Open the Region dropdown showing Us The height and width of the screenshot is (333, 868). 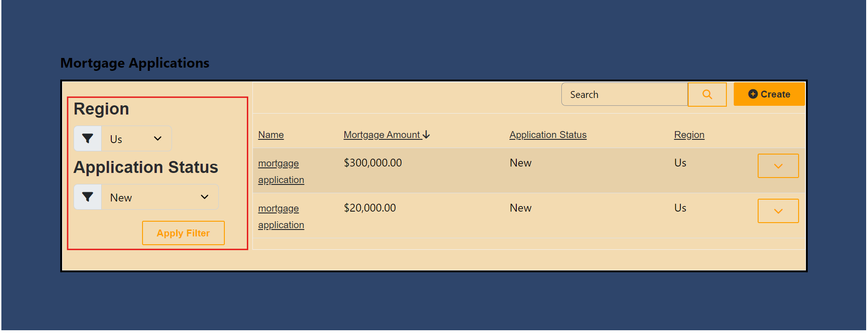(x=136, y=139)
